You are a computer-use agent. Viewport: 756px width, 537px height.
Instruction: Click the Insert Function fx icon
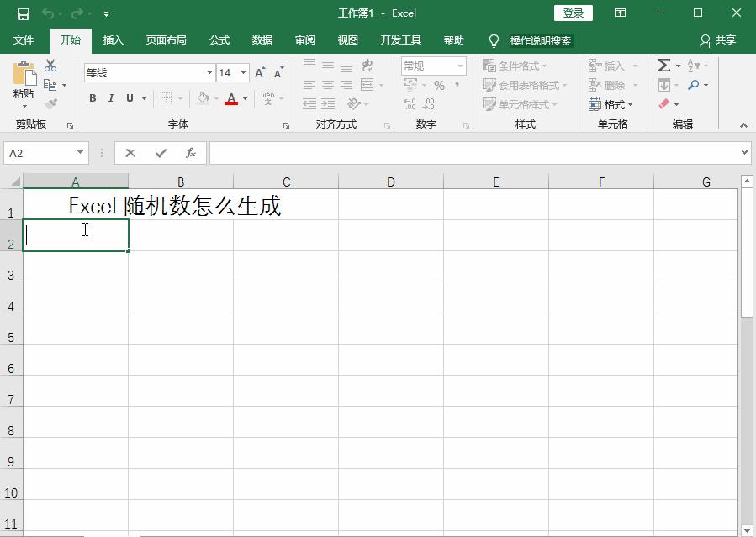pyautogui.click(x=191, y=153)
